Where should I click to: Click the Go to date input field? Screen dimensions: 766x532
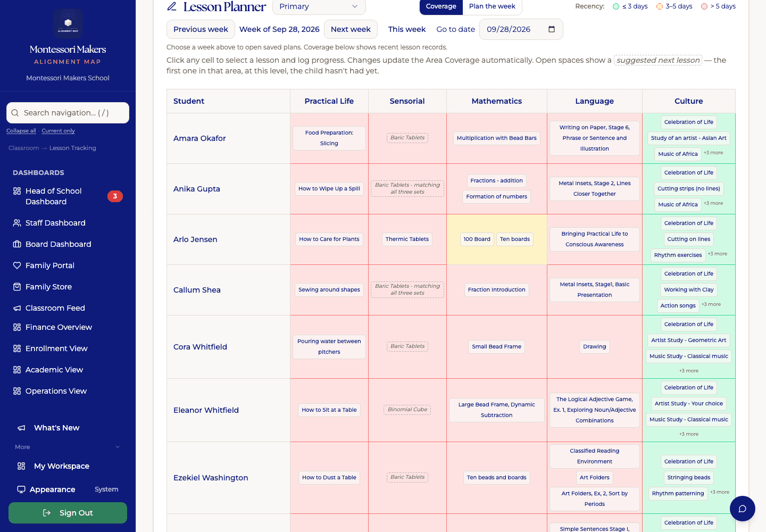click(x=521, y=29)
